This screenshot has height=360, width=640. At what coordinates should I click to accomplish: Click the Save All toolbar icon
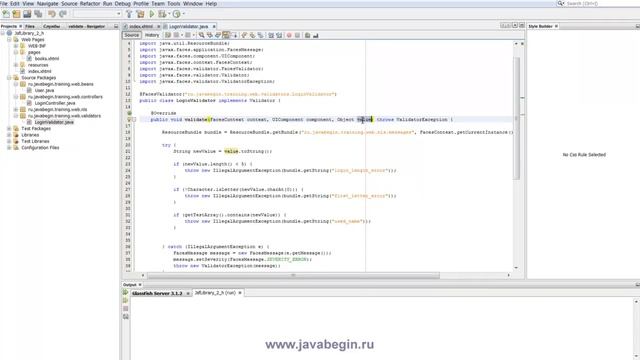coord(38,14)
